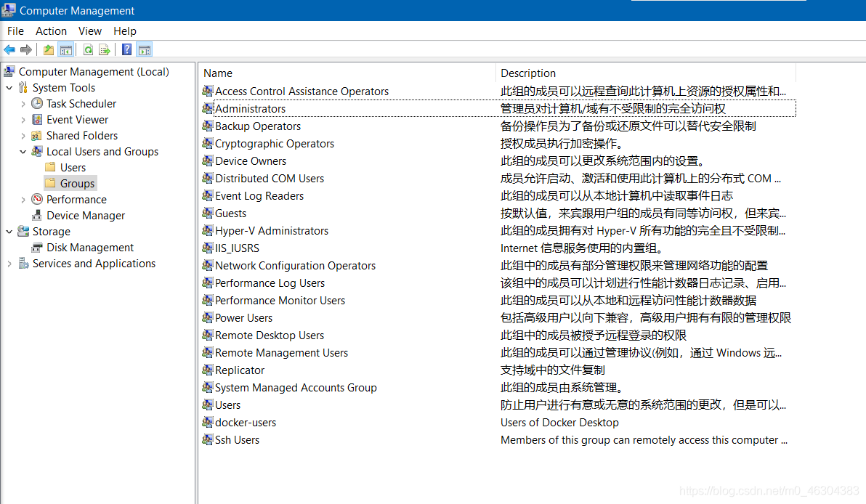
Task: Click the Computer Management (Local) root icon
Action: coord(9,71)
